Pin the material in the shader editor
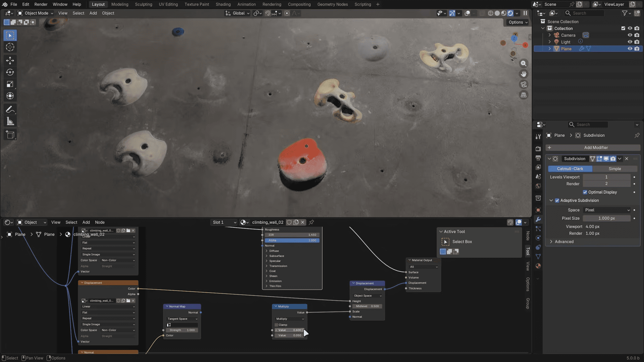Image resolution: width=644 pixels, height=362 pixels. pyautogui.click(x=311, y=222)
